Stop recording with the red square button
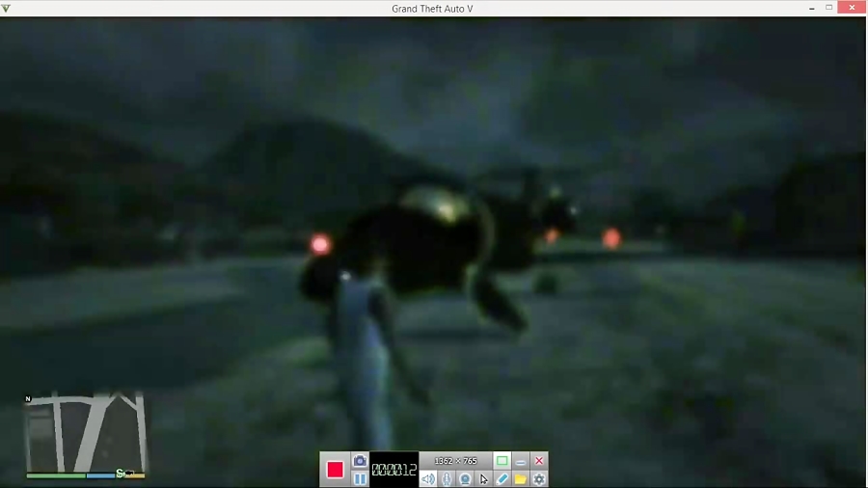The image size is (868, 488). point(335,470)
